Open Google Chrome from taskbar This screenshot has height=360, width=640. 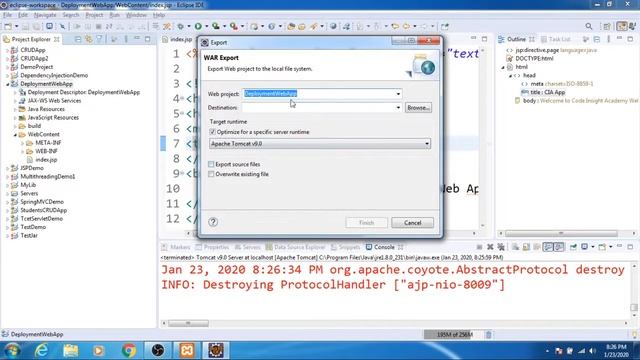pos(129,350)
